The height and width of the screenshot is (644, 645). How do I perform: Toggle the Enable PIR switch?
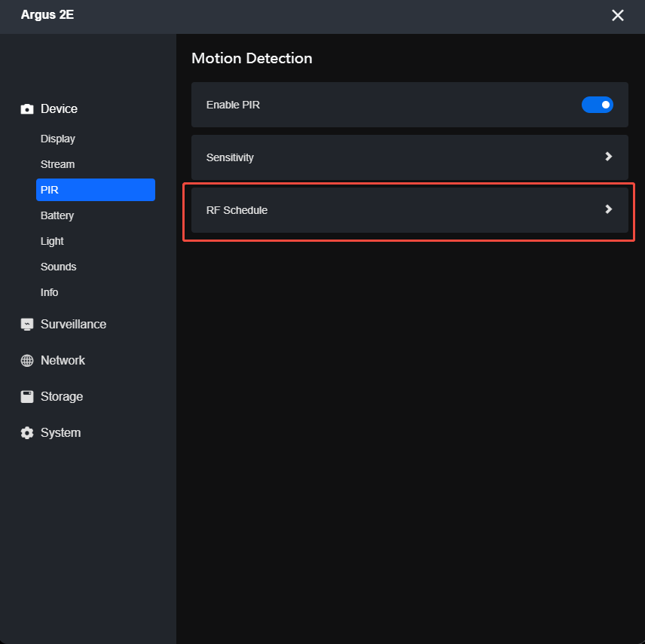(598, 105)
